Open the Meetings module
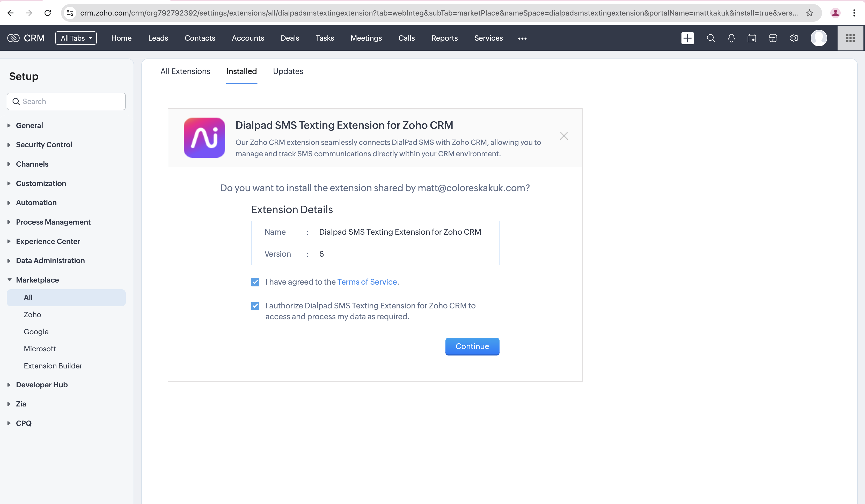The height and width of the screenshot is (504, 865). pyautogui.click(x=366, y=38)
